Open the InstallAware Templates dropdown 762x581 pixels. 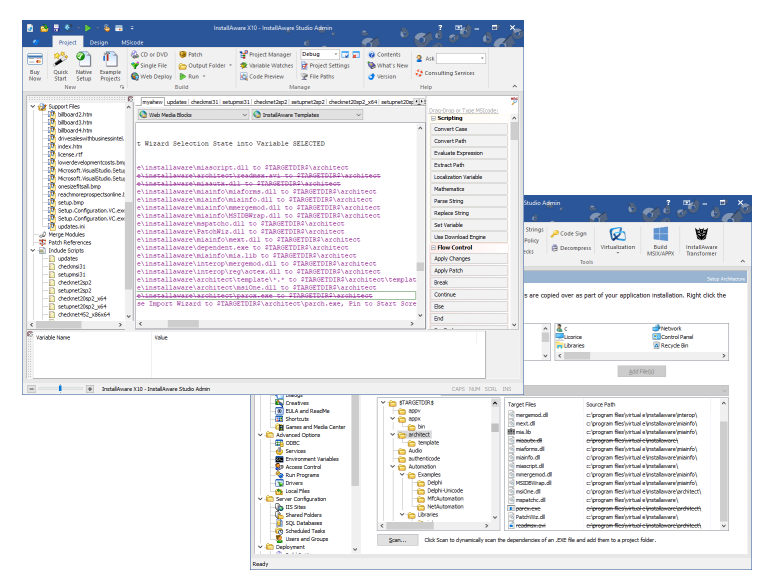click(x=359, y=115)
